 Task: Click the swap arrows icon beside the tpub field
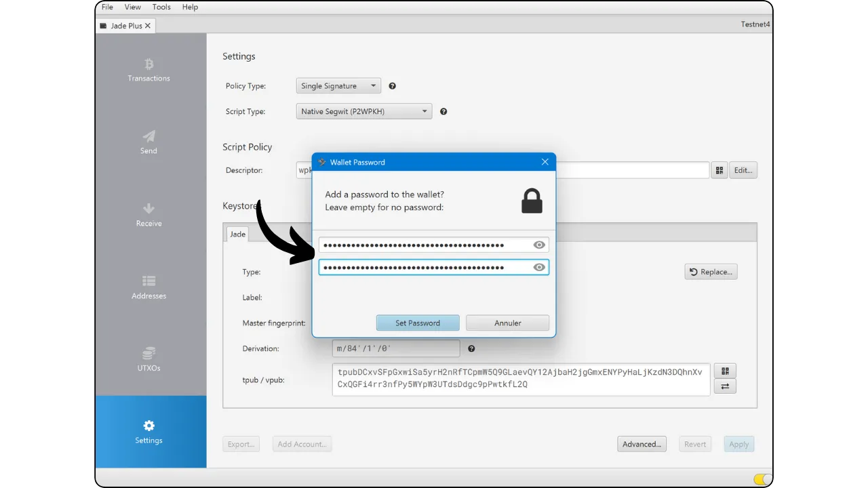(725, 386)
